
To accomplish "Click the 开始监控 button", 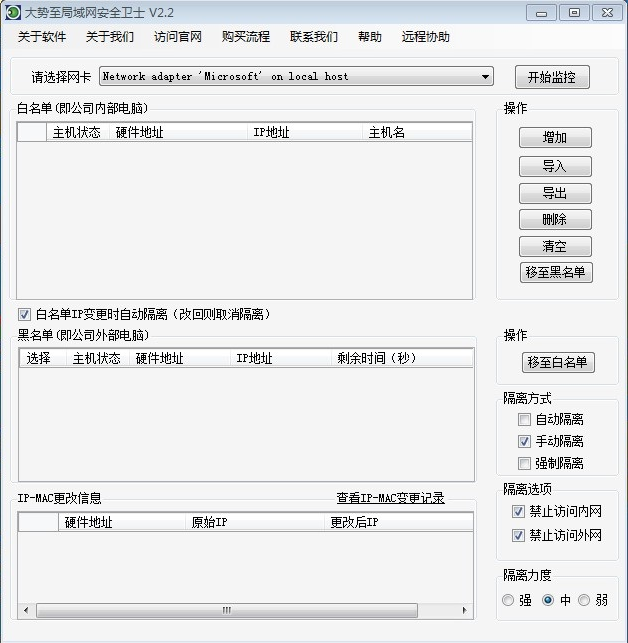I will (552, 77).
